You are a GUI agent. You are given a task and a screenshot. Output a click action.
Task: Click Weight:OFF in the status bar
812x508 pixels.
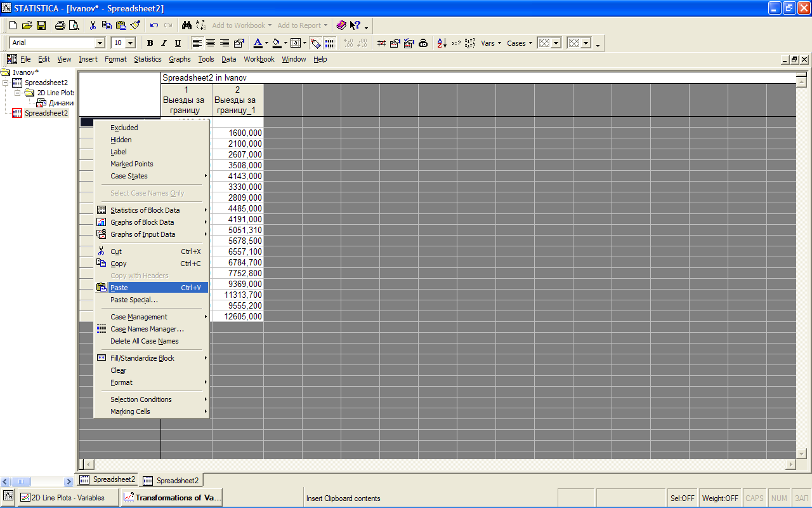click(x=721, y=498)
